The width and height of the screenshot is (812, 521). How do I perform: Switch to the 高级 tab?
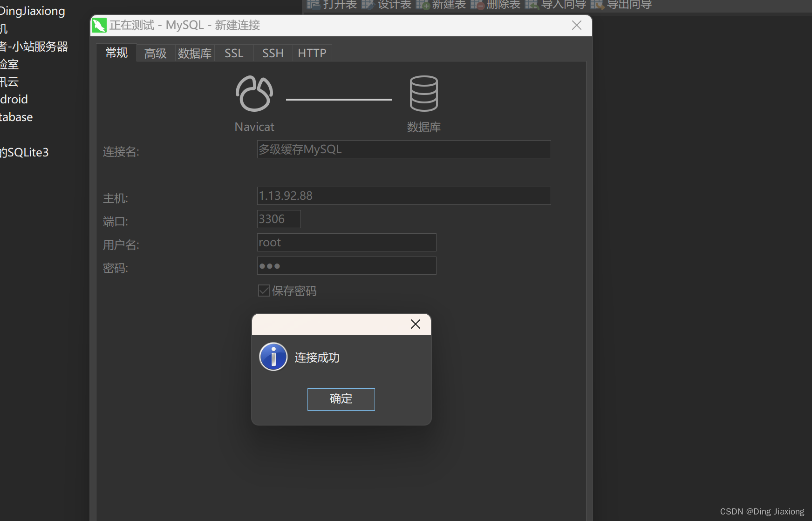156,54
